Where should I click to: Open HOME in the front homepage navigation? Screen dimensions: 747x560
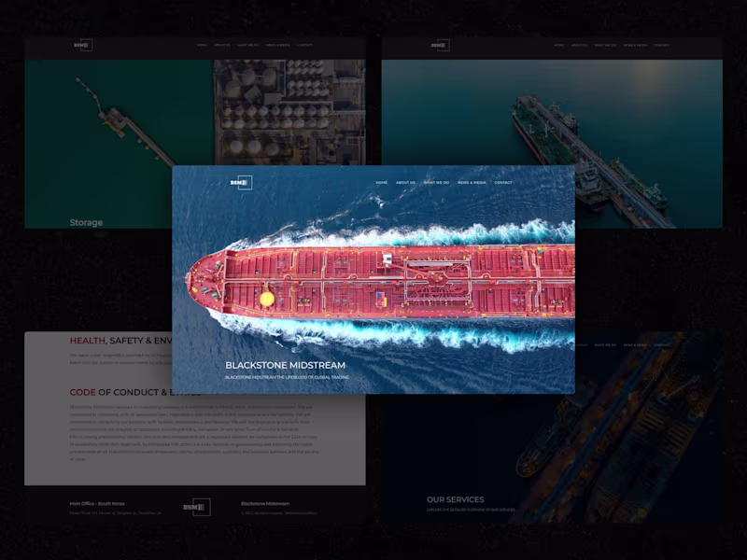[x=382, y=182]
